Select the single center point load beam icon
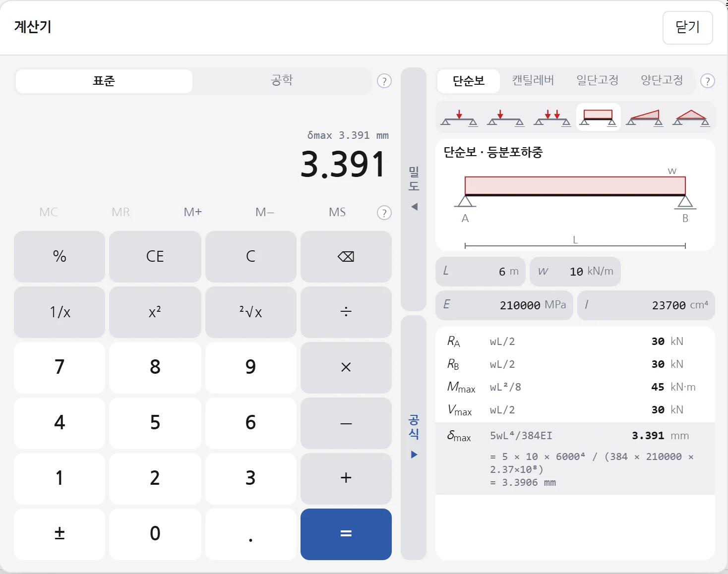The width and height of the screenshot is (728, 574). point(459,117)
